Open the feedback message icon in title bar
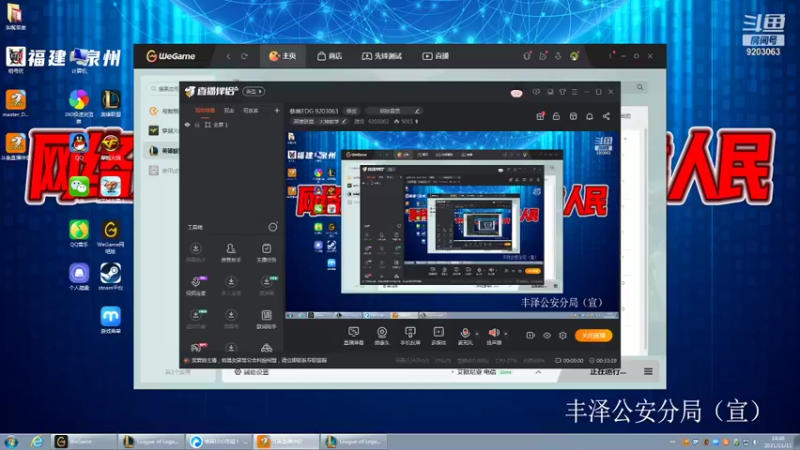The height and width of the screenshot is (450, 800). click(x=536, y=92)
